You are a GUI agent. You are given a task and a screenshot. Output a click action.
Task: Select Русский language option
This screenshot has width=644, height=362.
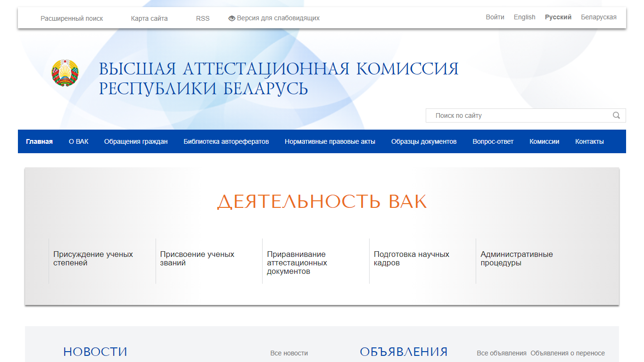tap(558, 17)
